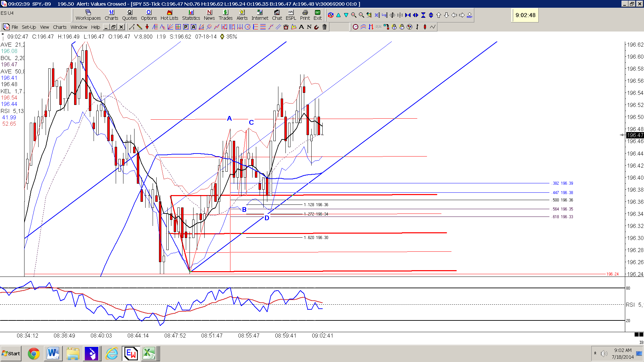This screenshot has width=644, height=362.
Task: Click the clock icon in the lower toolbar
Action: pos(356,27)
